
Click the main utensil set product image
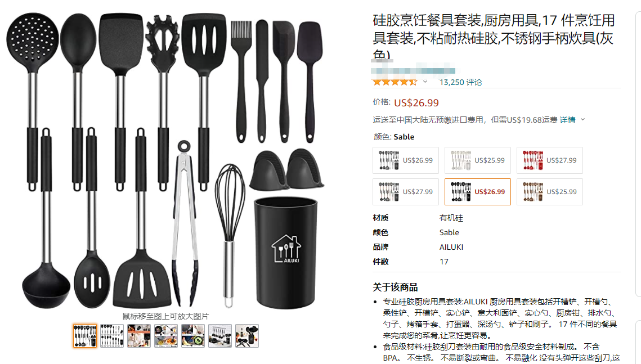165,160
